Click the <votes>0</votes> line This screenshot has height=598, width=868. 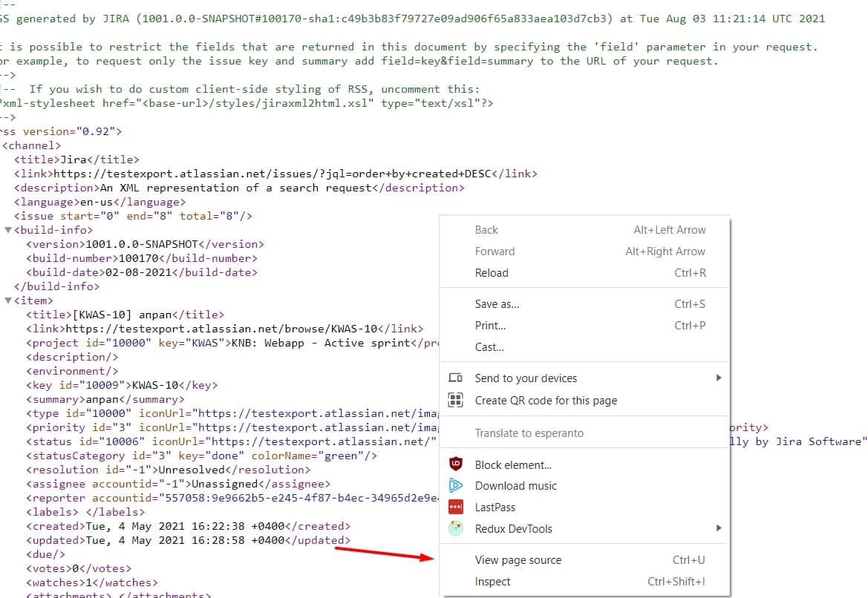pos(79,568)
